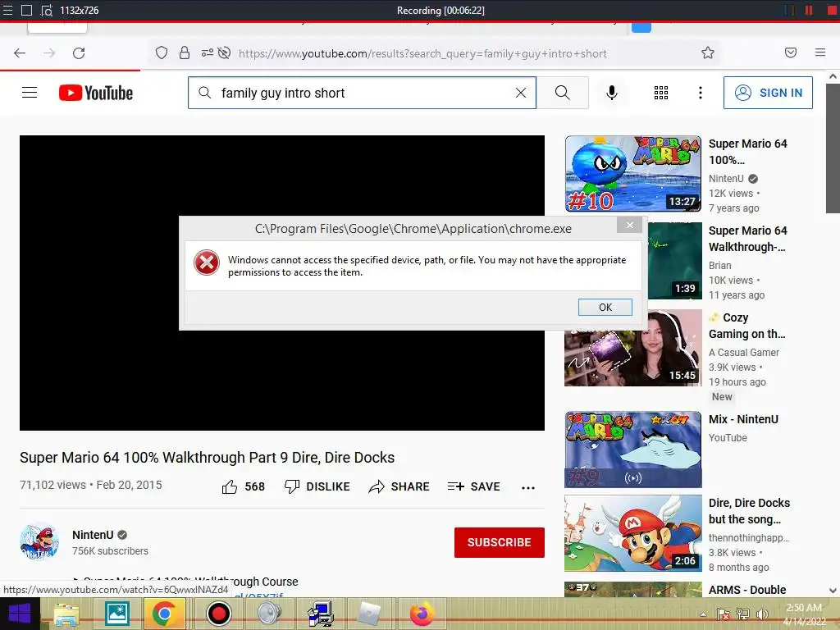Show hidden tray icons arrow
The width and height of the screenshot is (840, 630).
(x=703, y=614)
